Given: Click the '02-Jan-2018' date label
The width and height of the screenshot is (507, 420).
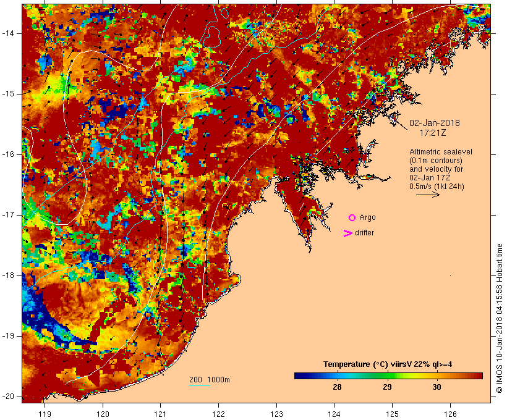Looking at the screenshot, I should (x=435, y=123).
